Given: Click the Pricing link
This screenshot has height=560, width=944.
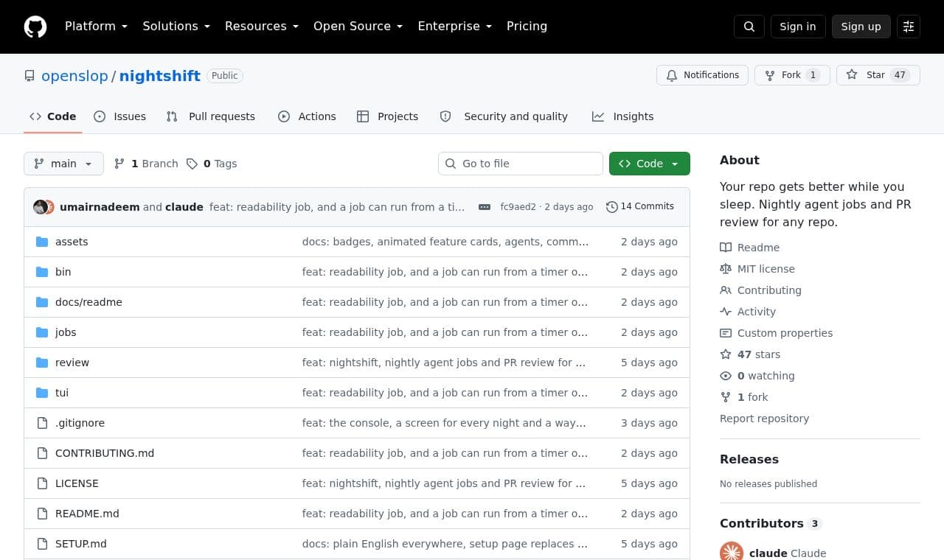Looking at the screenshot, I should 527,27.
